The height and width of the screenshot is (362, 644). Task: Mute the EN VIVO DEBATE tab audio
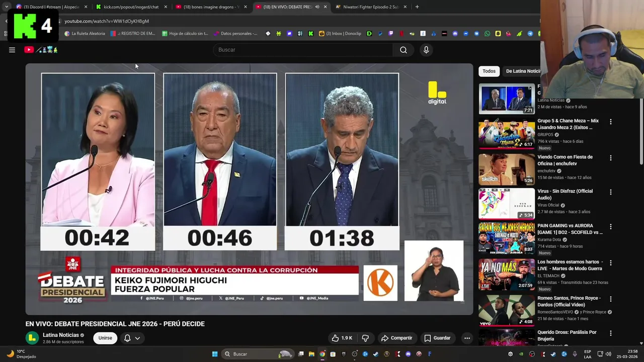(x=317, y=7)
